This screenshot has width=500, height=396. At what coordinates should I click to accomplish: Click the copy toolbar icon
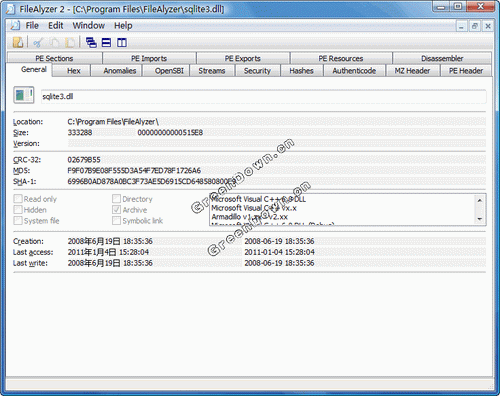coord(55,42)
